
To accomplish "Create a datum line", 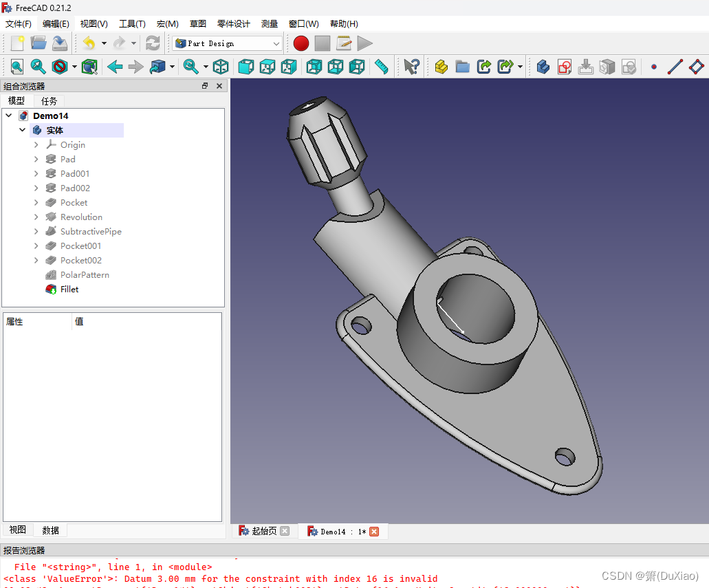I will (675, 67).
